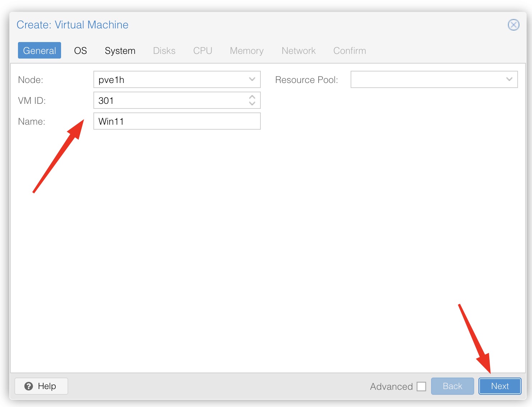Image resolution: width=532 pixels, height=407 pixels.
Task: Go to the System tab
Action: pyautogui.click(x=120, y=51)
